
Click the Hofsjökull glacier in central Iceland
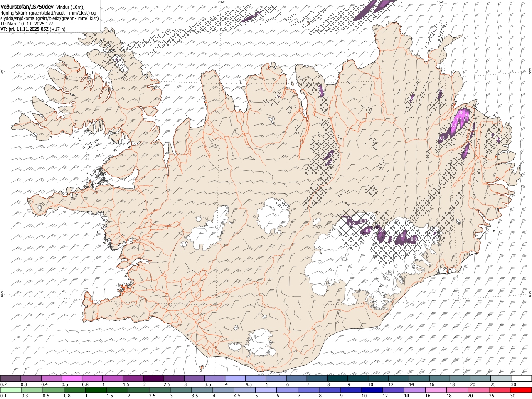point(273,215)
